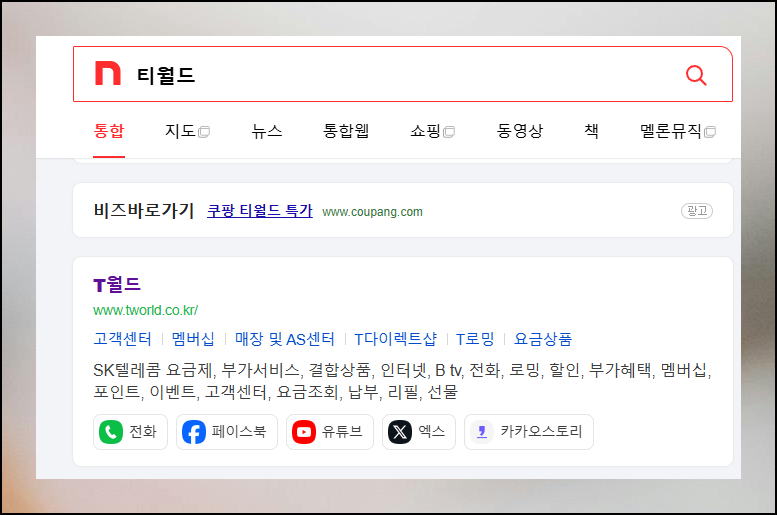Click the 엑스 button label
The height and width of the screenshot is (515, 777).
tap(431, 431)
